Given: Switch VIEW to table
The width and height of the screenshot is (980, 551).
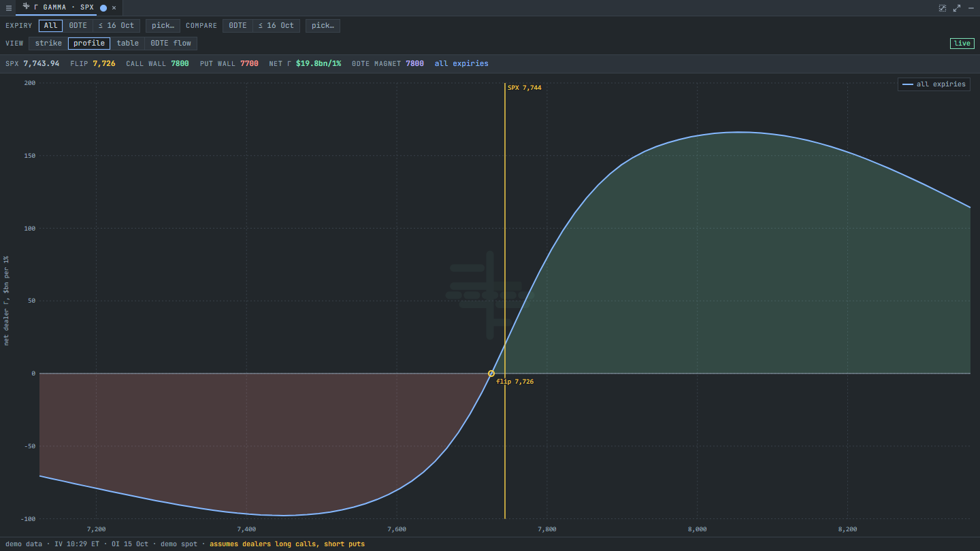Looking at the screenshot, I should click(x=128, y=44).
